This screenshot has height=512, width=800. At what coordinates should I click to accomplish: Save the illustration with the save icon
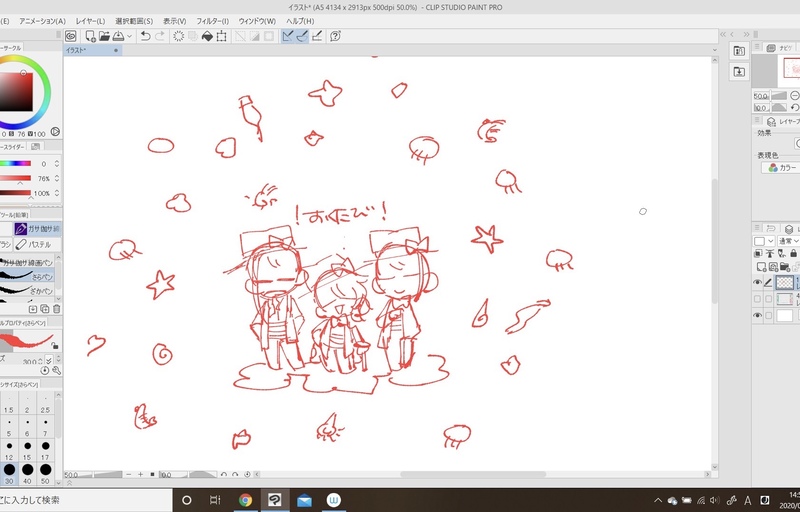118,36
